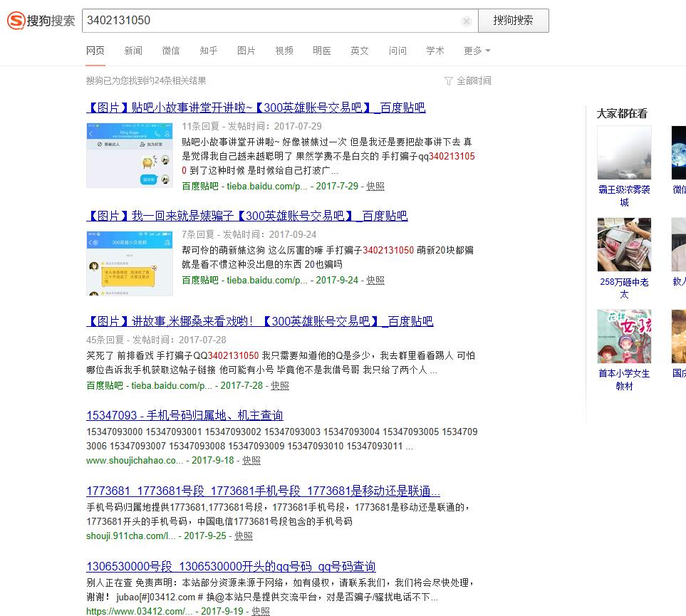This screenshot has width=686, height=616.
Task: Click the filter funnel icon by 全部时间
Action: (x=449, y=81)
